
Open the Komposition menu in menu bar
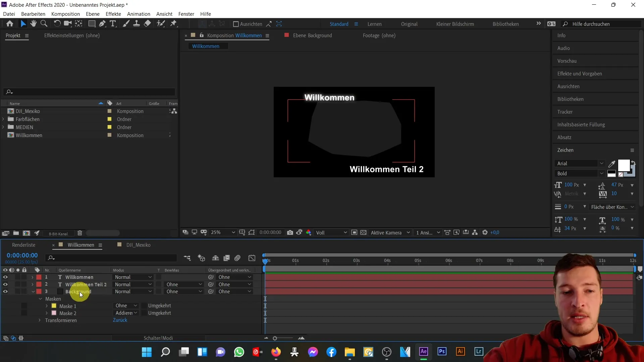65,14
